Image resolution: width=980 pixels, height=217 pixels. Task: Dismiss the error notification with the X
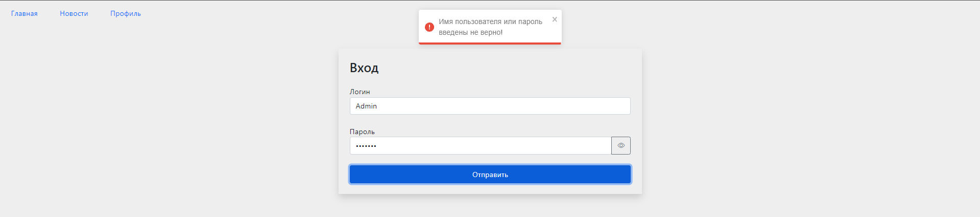555,19
